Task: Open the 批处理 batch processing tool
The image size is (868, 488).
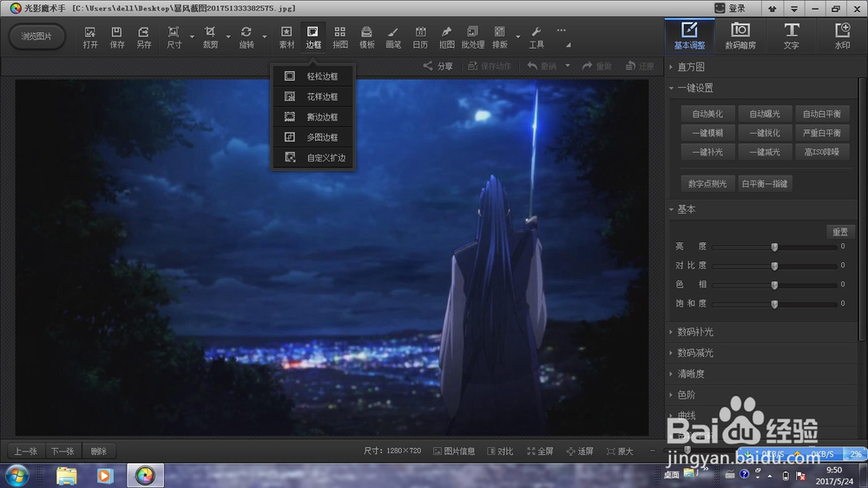Action: pos(473,37)
